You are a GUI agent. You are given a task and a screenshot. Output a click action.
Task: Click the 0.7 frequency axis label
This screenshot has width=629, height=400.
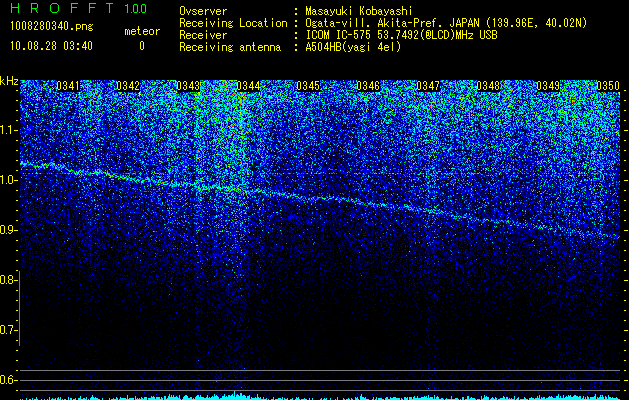pyautogui.click(x=7, y=330)
